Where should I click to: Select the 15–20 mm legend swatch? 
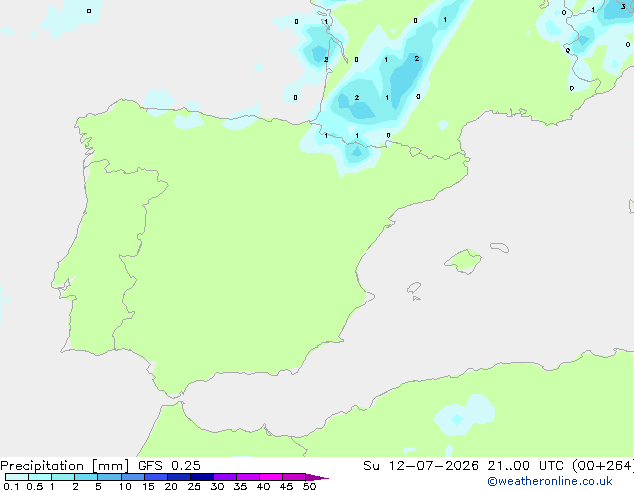pyautogui.click(x=155, y=477)
